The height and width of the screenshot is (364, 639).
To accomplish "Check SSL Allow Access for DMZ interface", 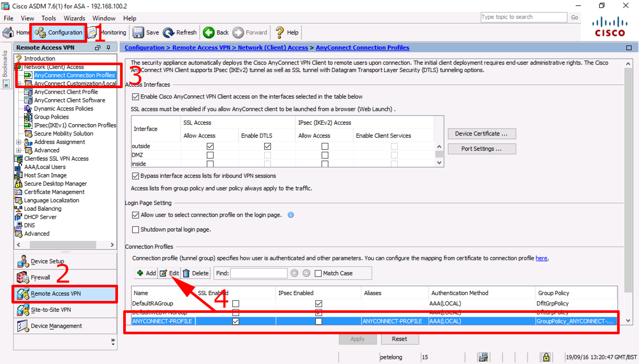I will (x=210, y=155).
